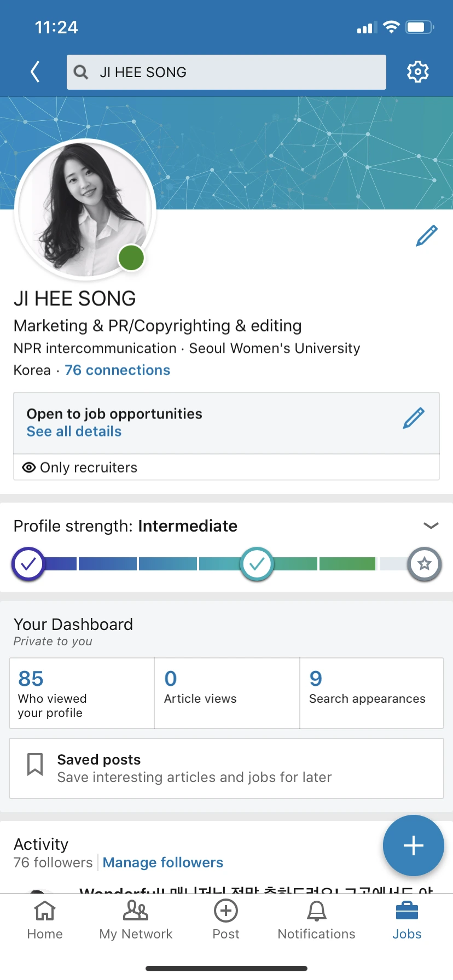This screenshot has width=453, height=980.
Task: Tap the search magnifier icon
Action: click(81, 72)
